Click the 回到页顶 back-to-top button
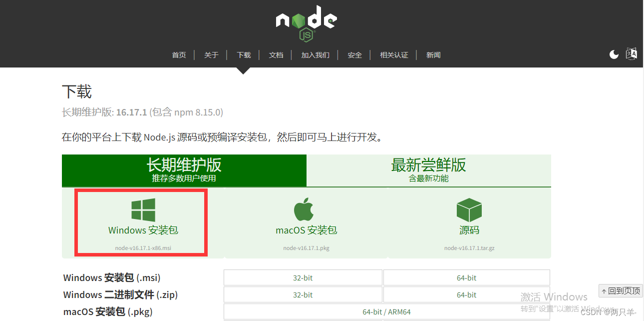Image resolution: width=644 pixels, height=321 pixels. tap(621, 290)
